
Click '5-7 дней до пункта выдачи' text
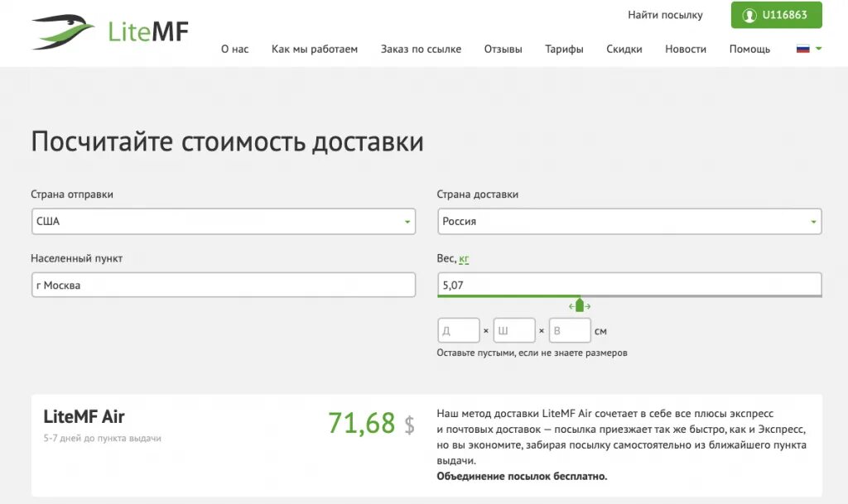point(102,438)
